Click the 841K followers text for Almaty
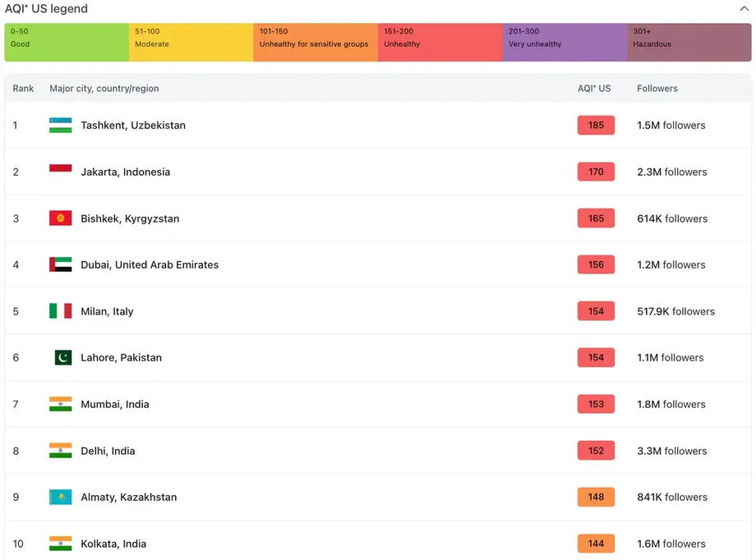Viewport: 756px width, 560px height. pos(672,498)
